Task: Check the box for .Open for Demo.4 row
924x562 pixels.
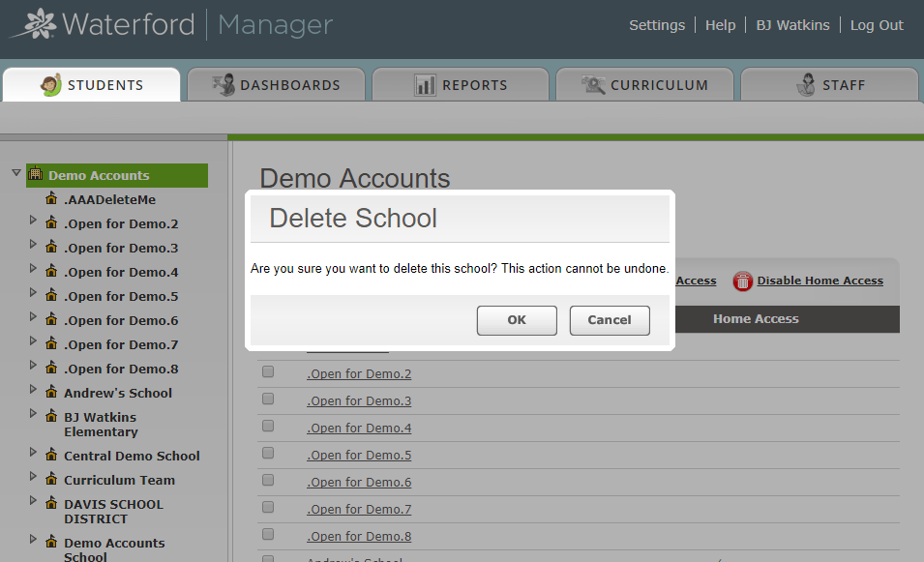Action: 268,426
